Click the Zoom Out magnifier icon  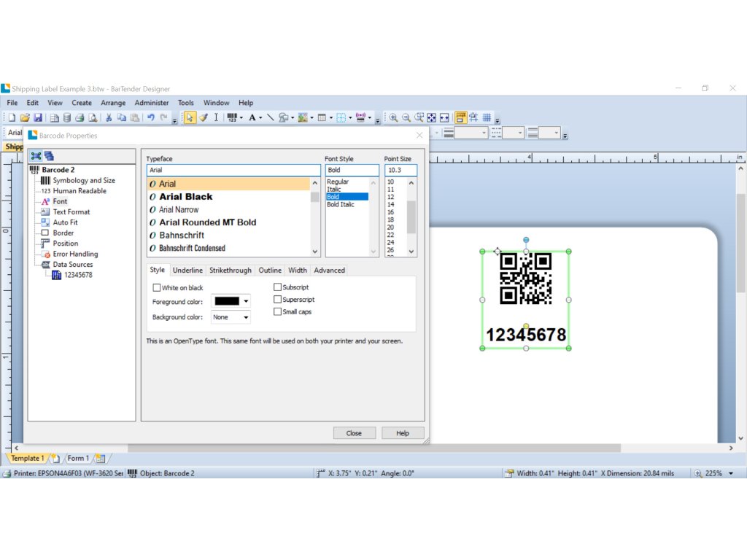click(x=406, y=117)
